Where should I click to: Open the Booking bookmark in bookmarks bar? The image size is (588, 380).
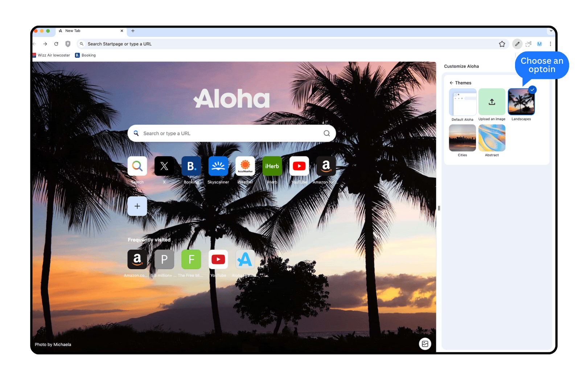pos(86,55)
